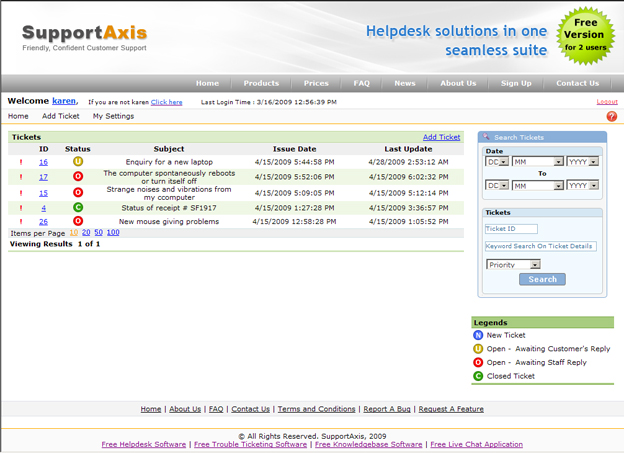The image size is (624, 453).
Task: Click the Search Tickets magnifier icon
Action: click(x=486, y=137)
